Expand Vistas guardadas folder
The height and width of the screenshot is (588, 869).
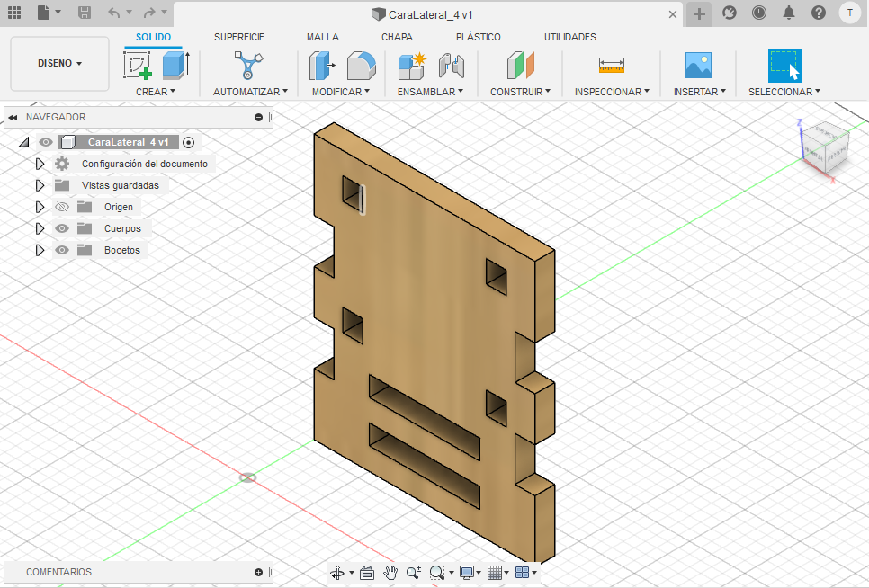coord(40,185)
